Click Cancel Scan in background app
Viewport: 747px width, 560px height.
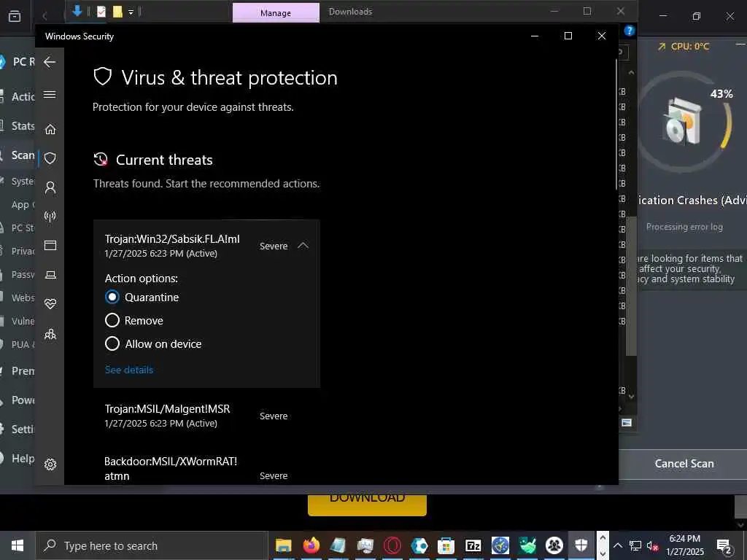coord(684,463)
